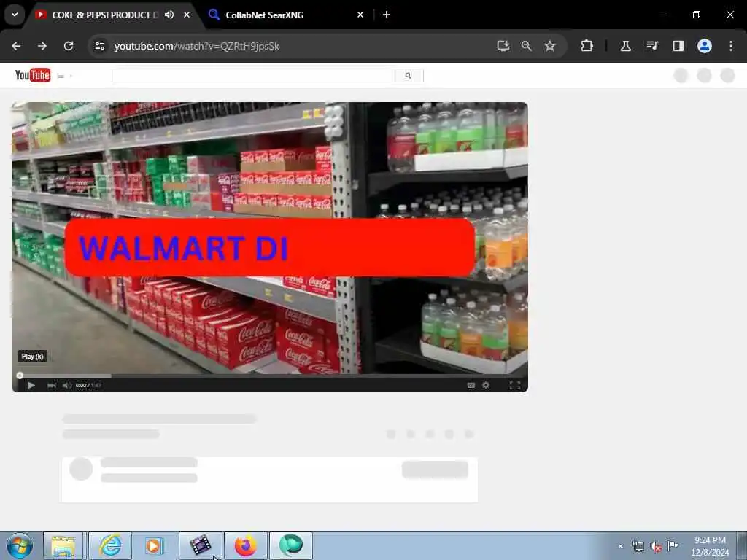Open File Explorer from the taskbar
The width and height of the screenshot is (747, 560).
(x=63, y=545)
